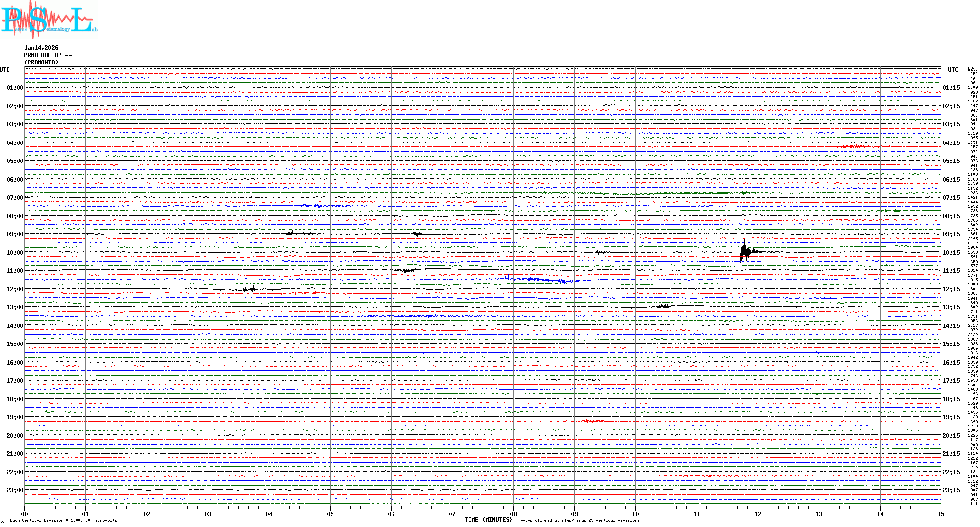
Task: Click the UTC label at top left
Action: pos(5,70)
